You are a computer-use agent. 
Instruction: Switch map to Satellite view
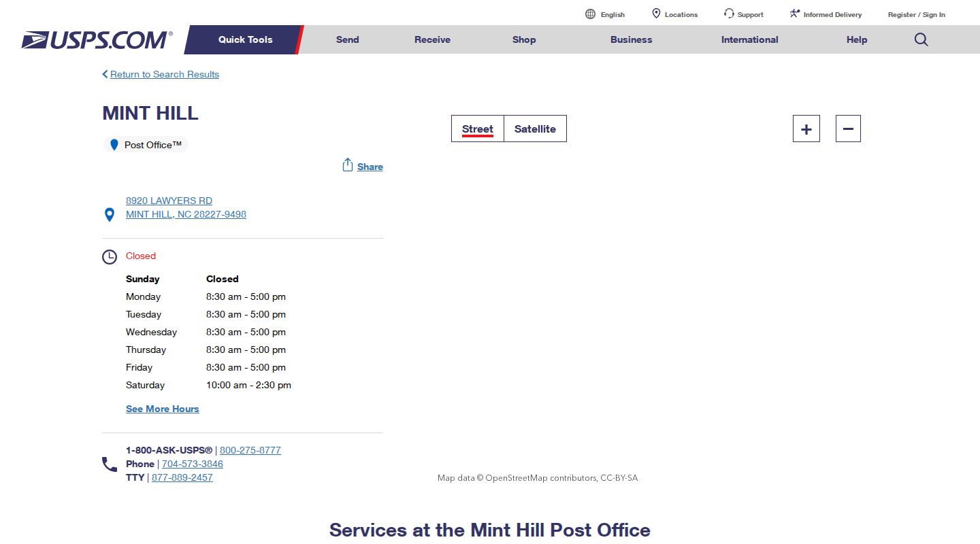535,129
